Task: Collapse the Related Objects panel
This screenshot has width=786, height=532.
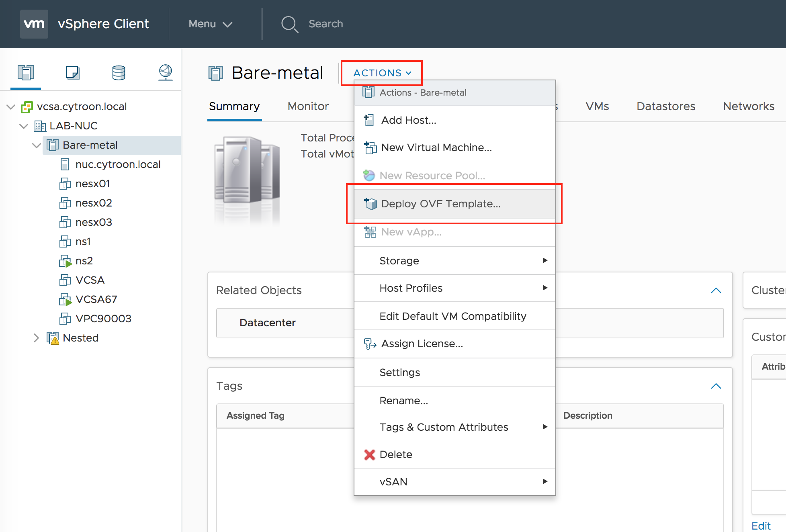Action: point(716,291)
